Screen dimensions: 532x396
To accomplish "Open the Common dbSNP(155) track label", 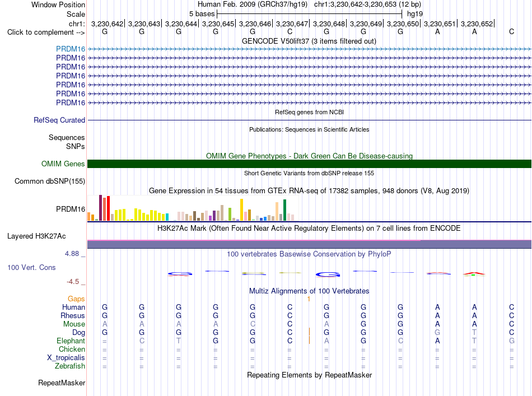I will point(50,181).
